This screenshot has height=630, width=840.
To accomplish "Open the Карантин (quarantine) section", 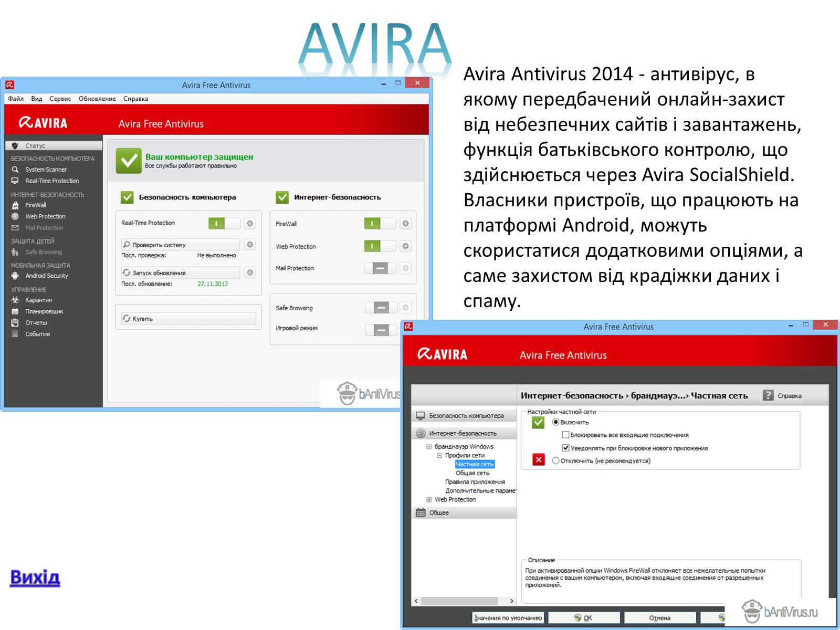I will tap(38, 300).
